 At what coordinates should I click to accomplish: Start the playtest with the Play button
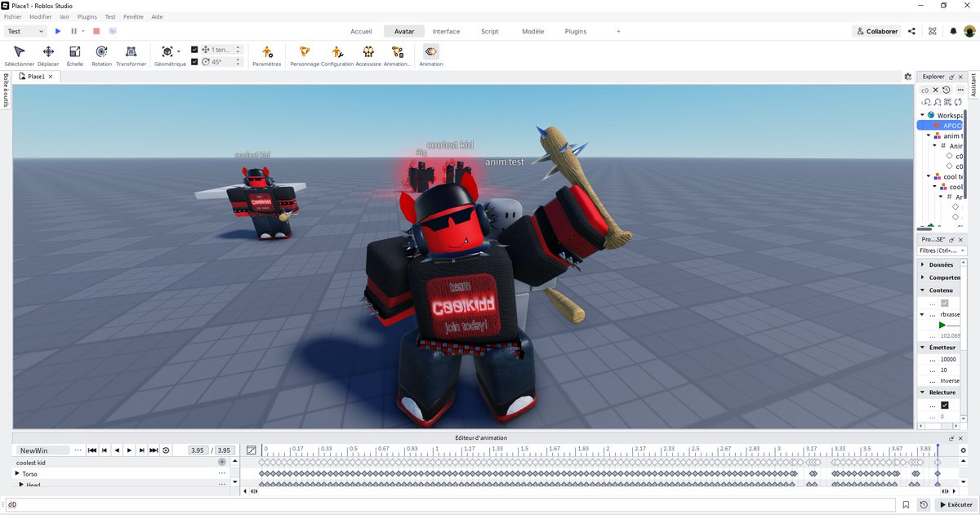tap(58, 31)
